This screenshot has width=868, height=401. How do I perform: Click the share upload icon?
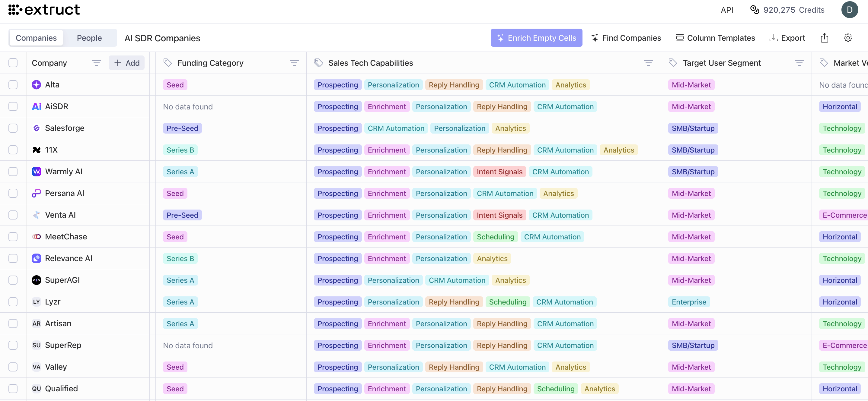click(x=824, y=38)
